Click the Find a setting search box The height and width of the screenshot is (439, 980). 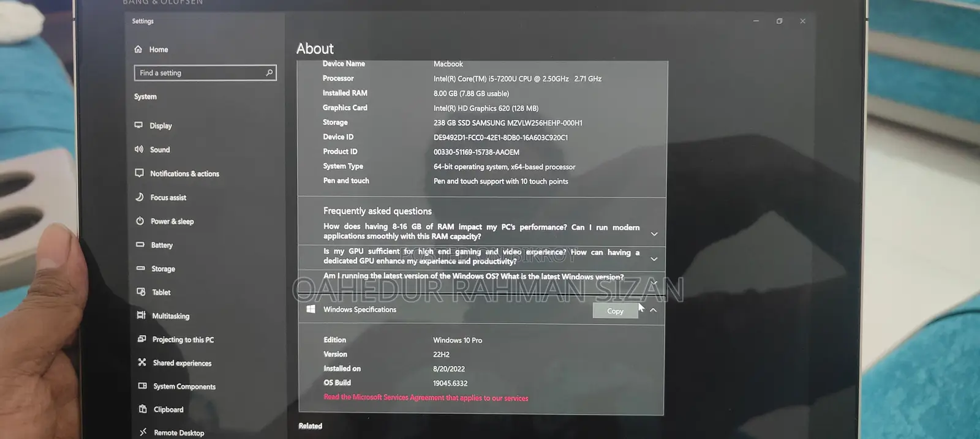205,73
